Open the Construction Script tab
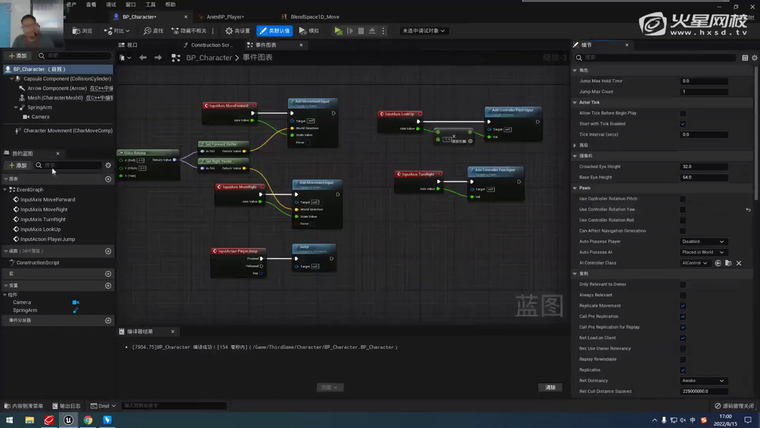Screen dimensions: 760x428 [208, 45]
